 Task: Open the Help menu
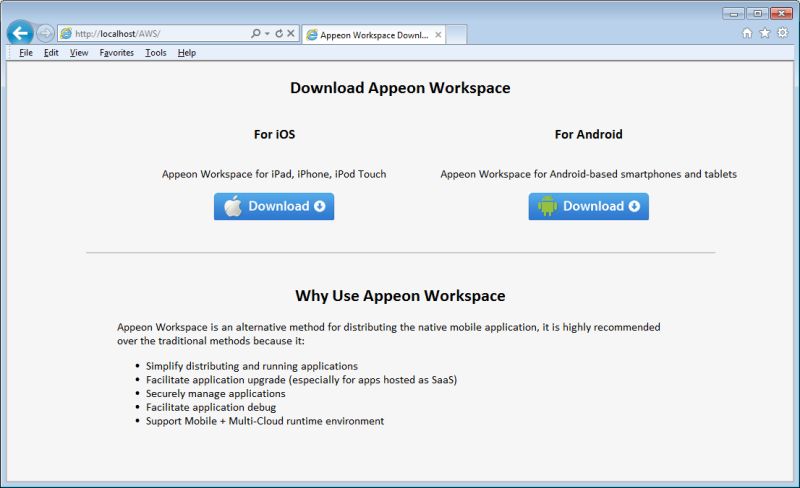click(x=187, y=53)
